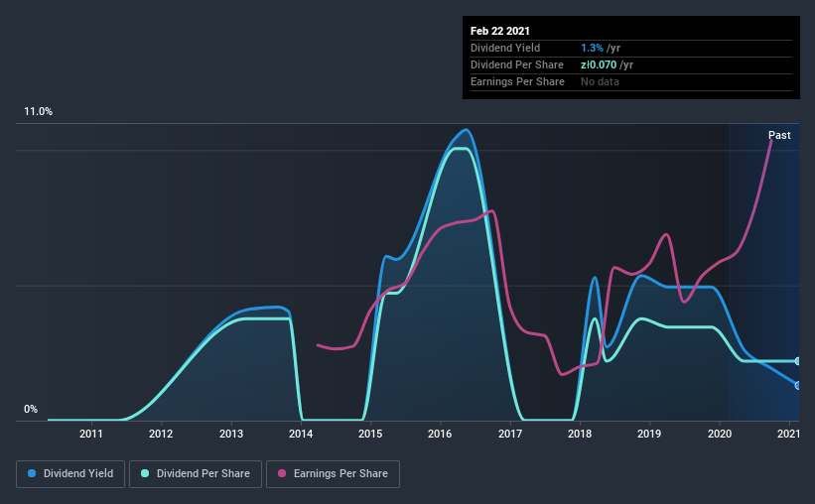Click the teal Dividend Per Share legend dot
The height and width of the screenshot is (504, 815).
point(145,473)
